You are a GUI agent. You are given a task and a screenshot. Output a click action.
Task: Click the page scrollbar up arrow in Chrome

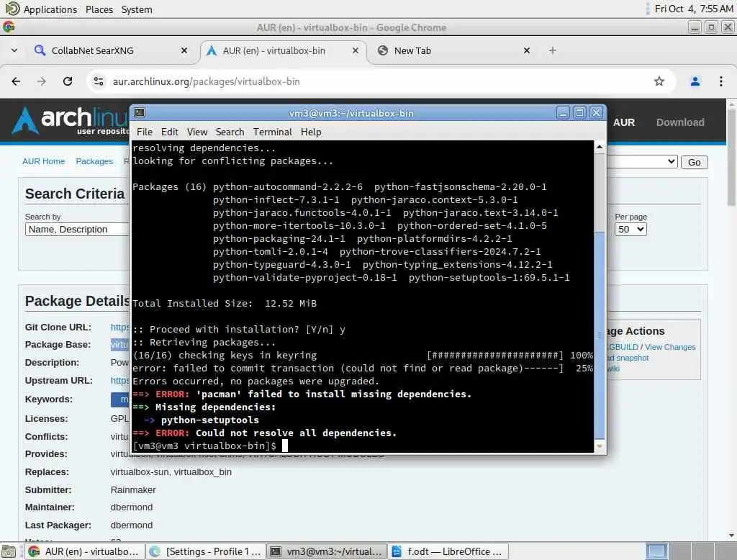click(x=731, y=103)
